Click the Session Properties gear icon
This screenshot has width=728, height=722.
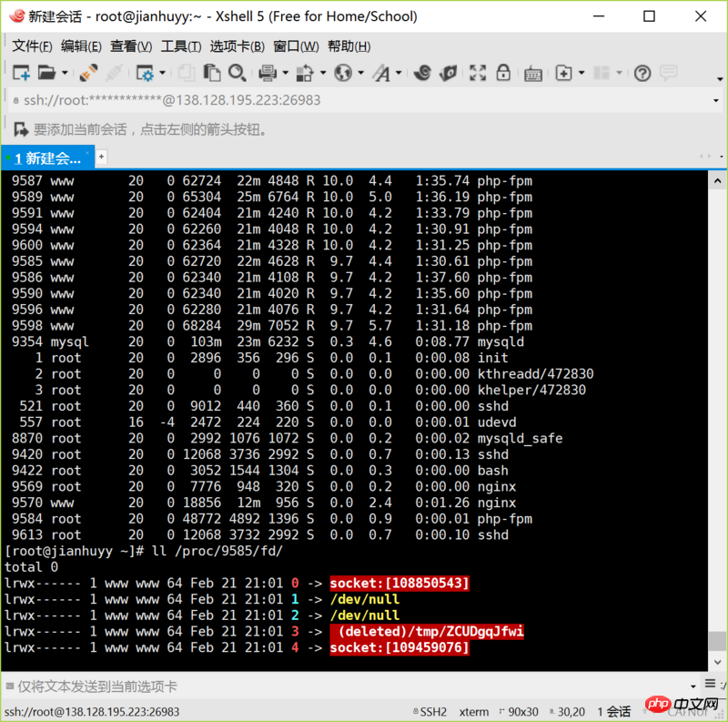145,73
